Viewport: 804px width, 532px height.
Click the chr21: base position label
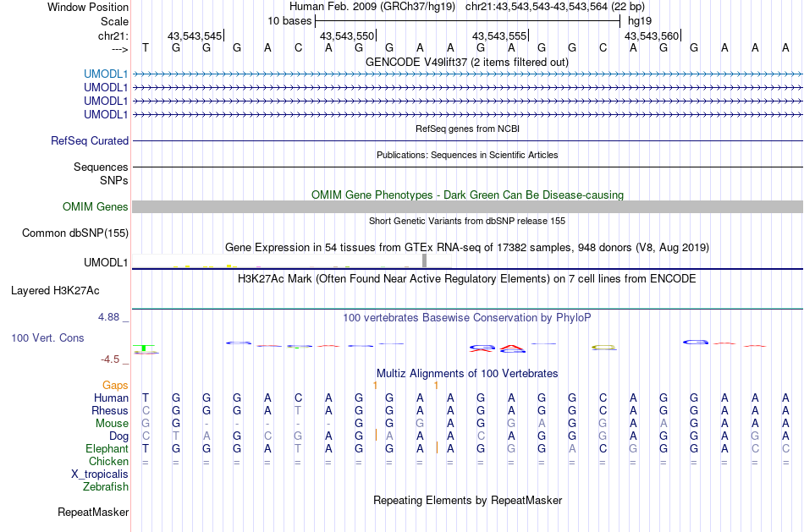click(x=113, y=36)
